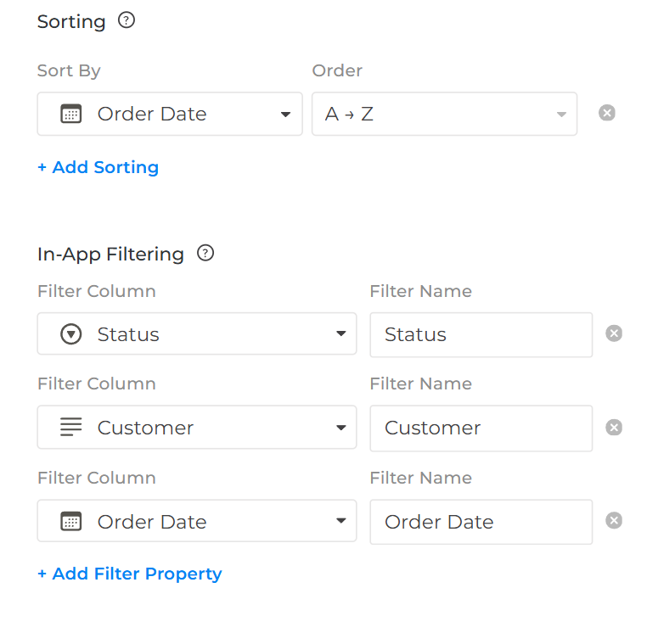Open the Status filter column dropdown arrow

(x=340, y=334)
